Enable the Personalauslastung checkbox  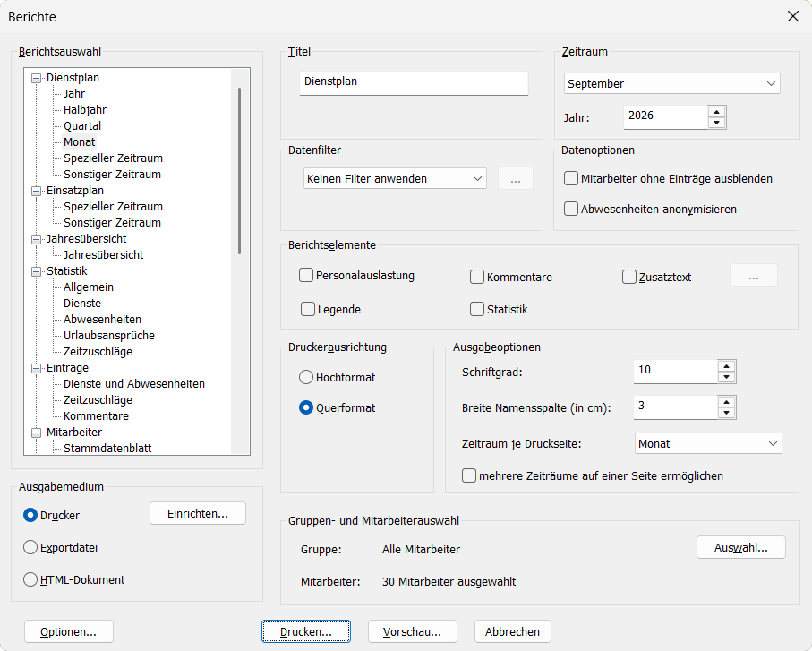306,275
